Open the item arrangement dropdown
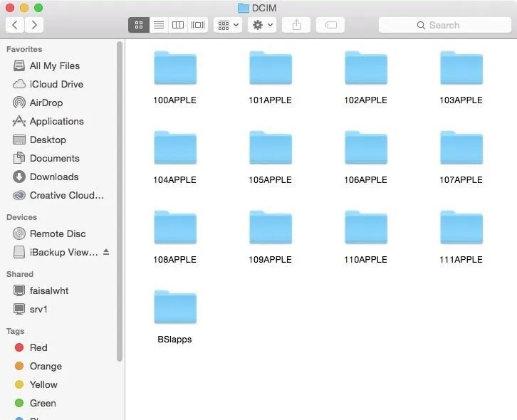The height and width of the screenshot is (420, 517). [x=228, y=25]
